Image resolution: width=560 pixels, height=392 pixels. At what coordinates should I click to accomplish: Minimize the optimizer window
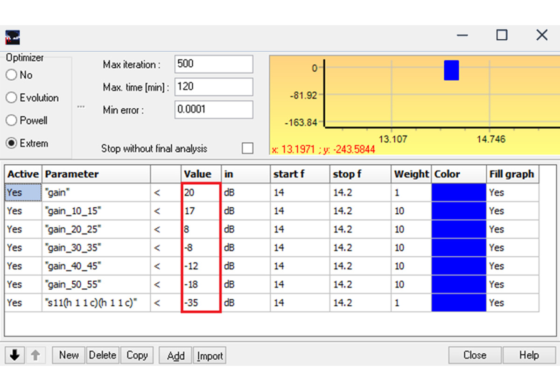pyautogui.click(x=462, y=35)
